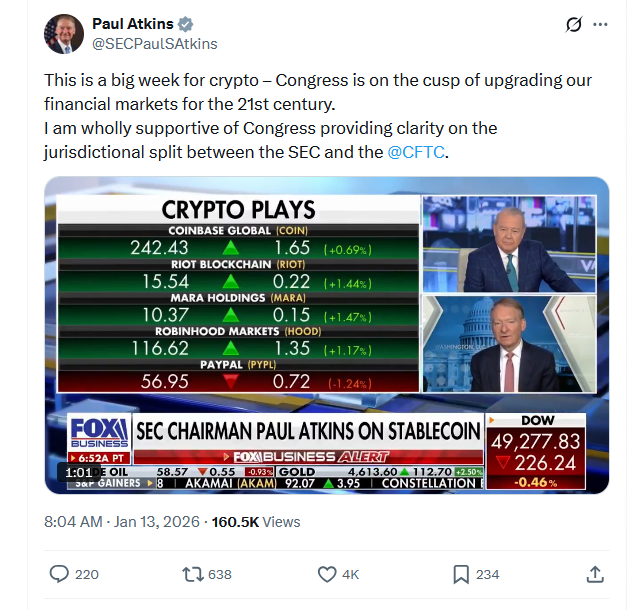Click the 4K likes count

[x=351, y=574]
